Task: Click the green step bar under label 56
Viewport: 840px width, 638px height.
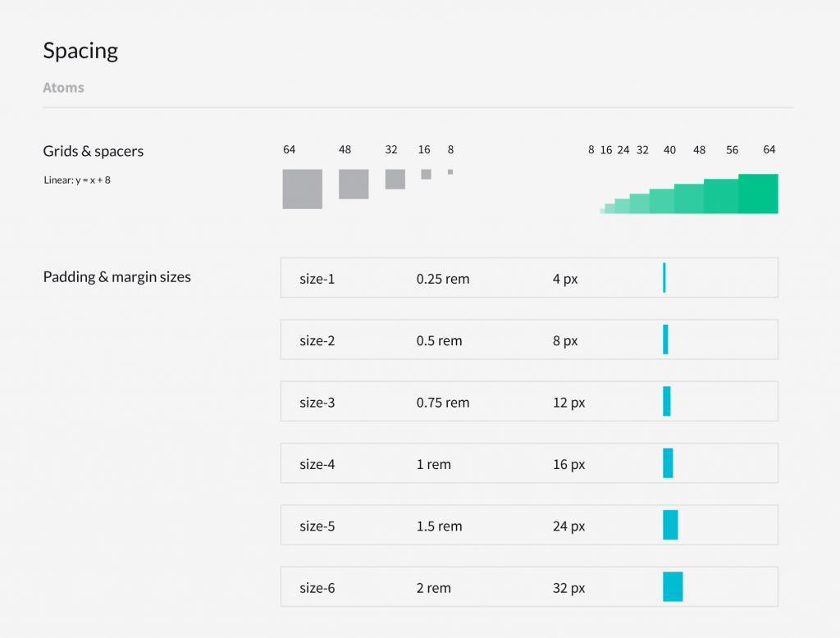Action: point(720,197)
